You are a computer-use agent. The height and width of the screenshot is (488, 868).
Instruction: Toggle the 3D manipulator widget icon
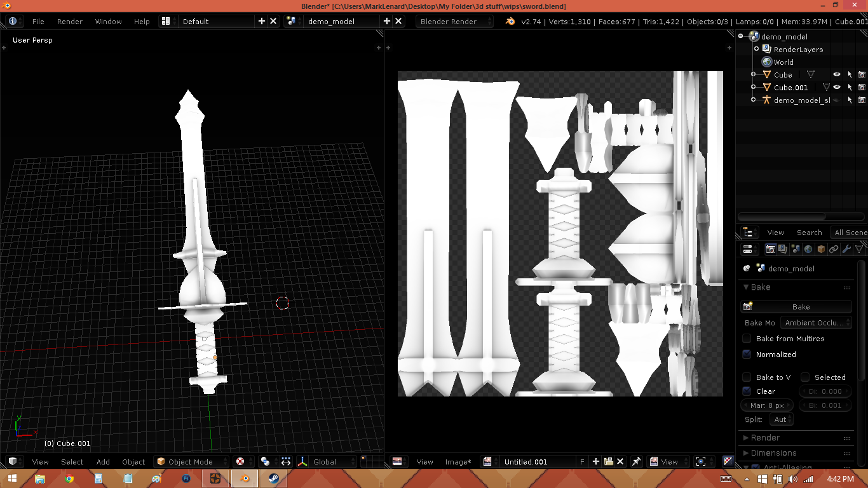[x=303, y=462]
